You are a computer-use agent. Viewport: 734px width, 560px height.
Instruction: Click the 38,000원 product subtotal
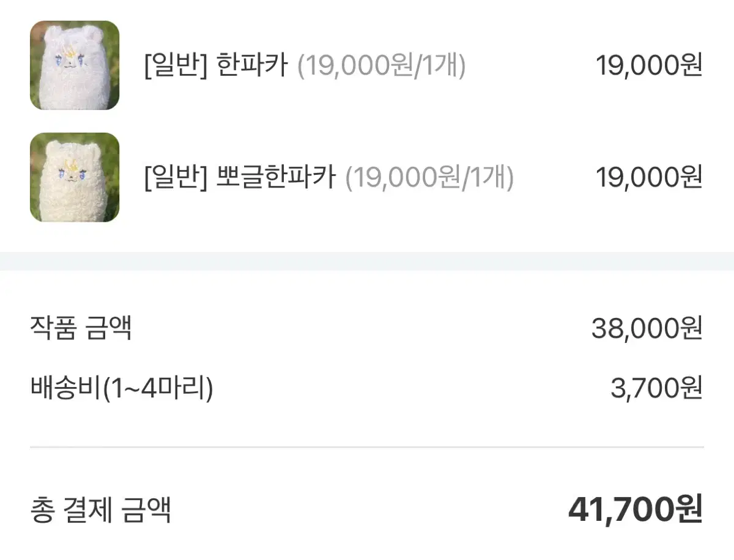point(647,329)
